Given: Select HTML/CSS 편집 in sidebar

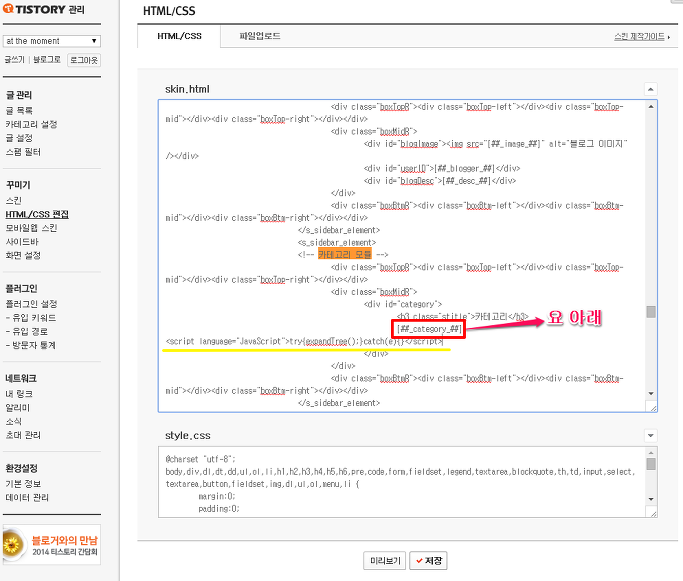Looking at the screenshot, I should coord(37,214).
